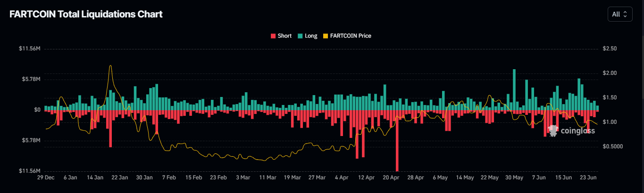Click the yellow price line peak near 22 Jan
The width and height of the screenshot is (644, 193).
point(110,66)
